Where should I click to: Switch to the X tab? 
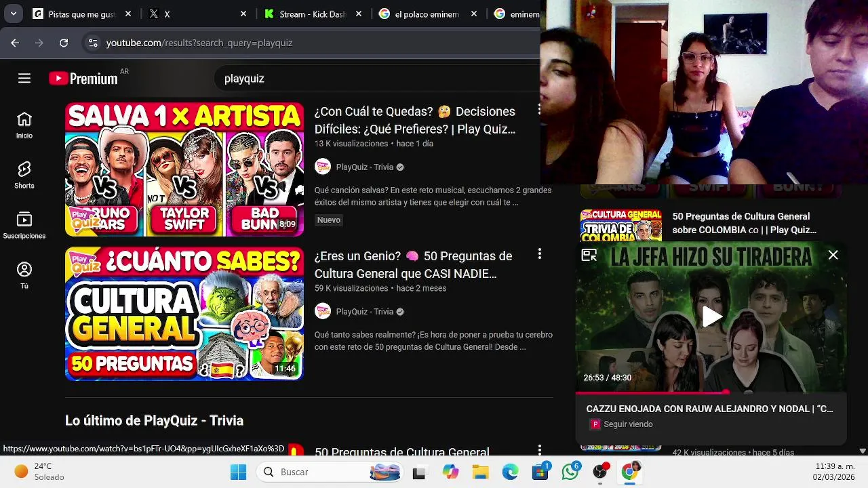[x=197, y=14]
